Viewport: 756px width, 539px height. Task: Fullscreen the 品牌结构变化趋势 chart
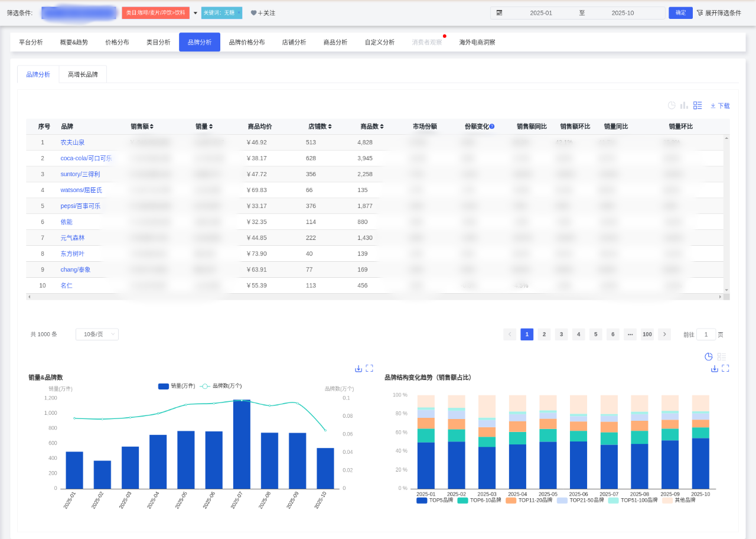tap(725, 368)
